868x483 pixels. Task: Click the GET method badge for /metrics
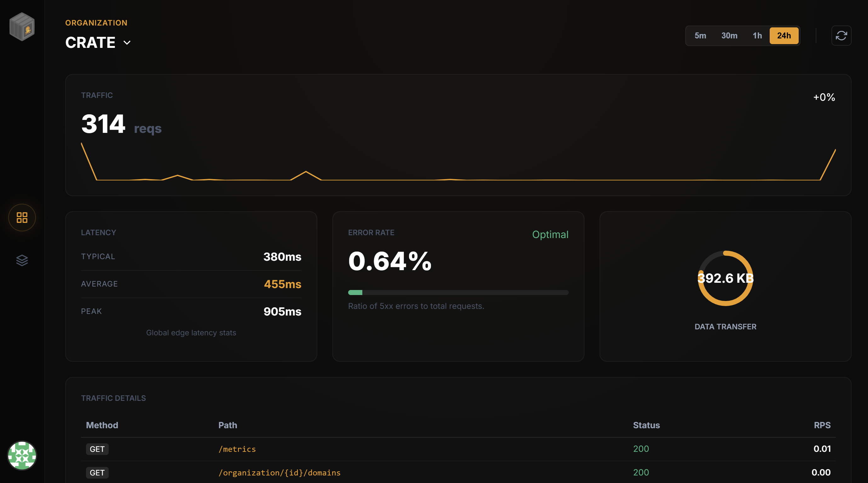click(97, 449)
